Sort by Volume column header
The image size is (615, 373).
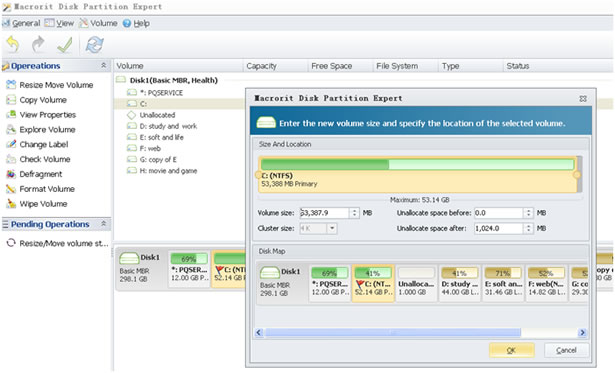178,66
